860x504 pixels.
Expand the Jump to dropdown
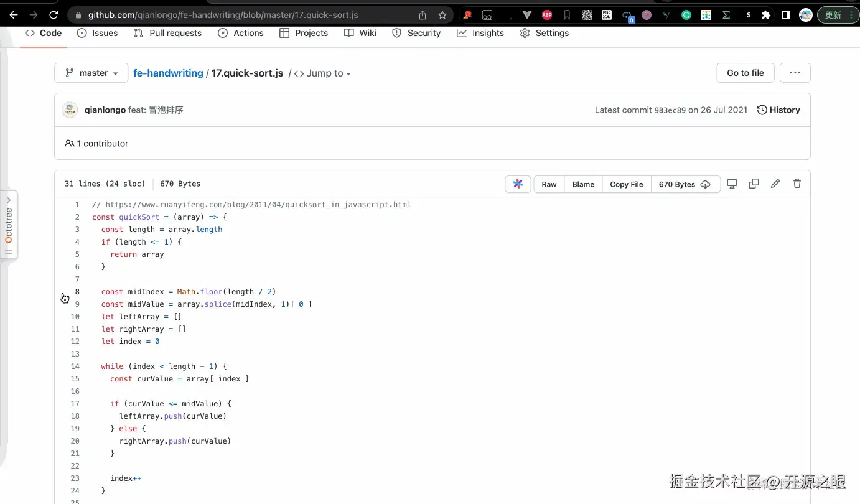322,73
